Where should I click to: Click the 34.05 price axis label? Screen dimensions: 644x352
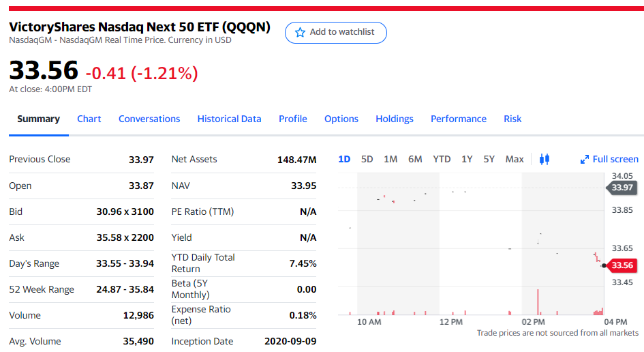(x=622, y=176)
